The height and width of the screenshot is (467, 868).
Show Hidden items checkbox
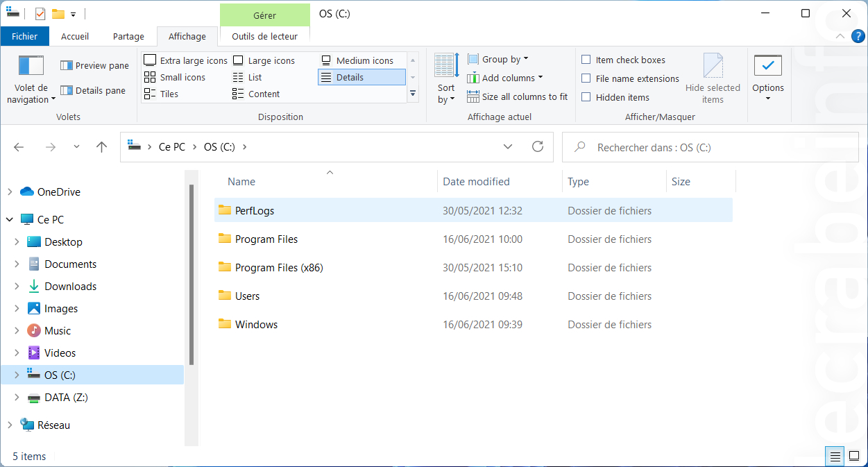click(615, 97)
